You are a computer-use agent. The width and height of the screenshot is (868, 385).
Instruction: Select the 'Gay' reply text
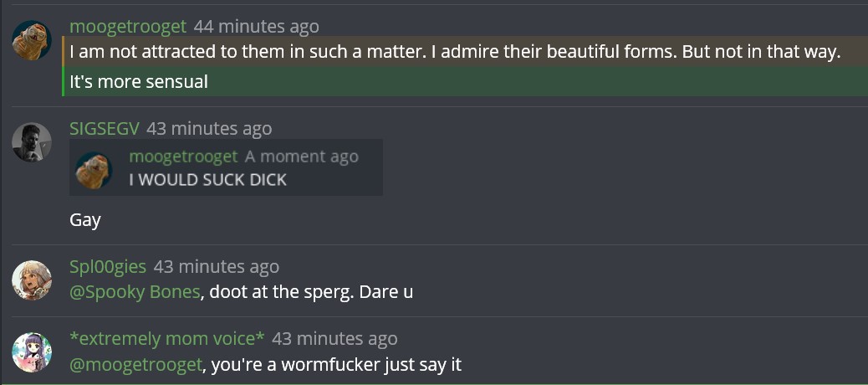tap(85, 220)
